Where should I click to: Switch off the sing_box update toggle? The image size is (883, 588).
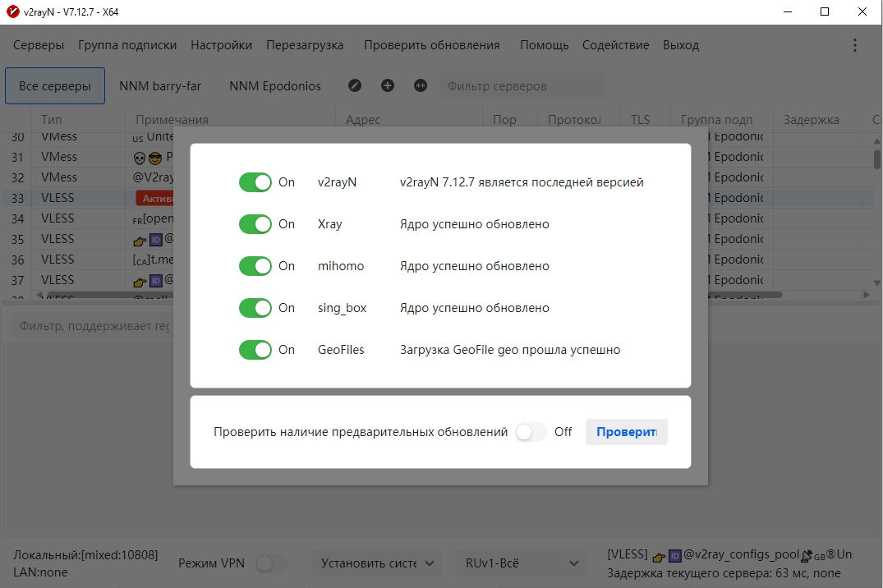[255, 308]
